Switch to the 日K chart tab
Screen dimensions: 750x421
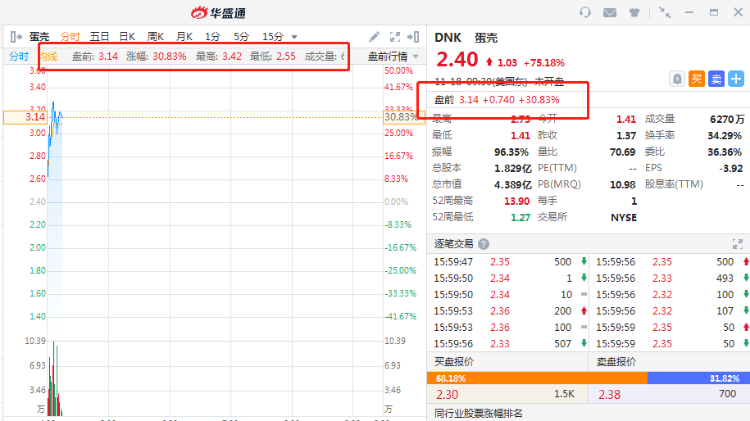[127, 37]
